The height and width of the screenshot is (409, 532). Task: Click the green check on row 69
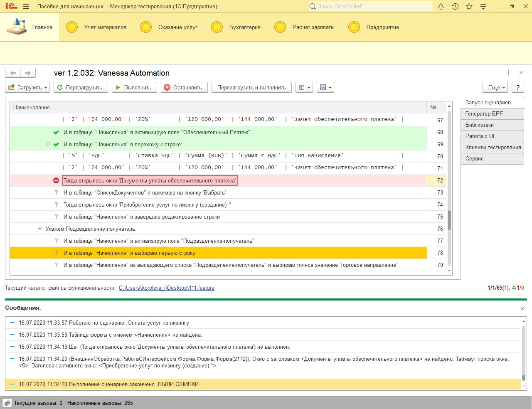[56, 145]
